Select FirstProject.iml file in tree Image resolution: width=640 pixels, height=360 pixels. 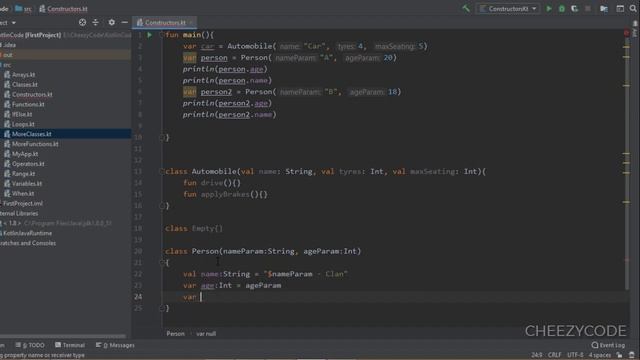(x=22, y=203)
